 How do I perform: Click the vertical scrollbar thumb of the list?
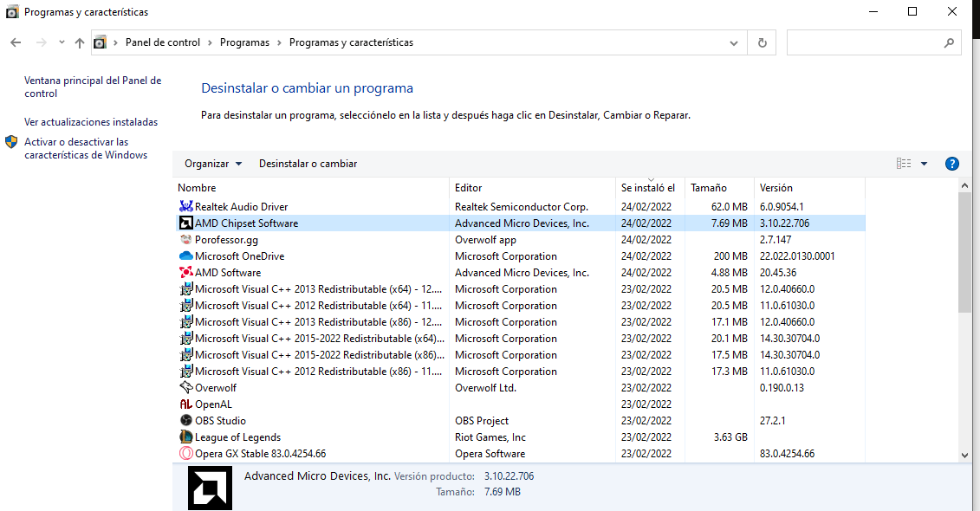coord(964,252)
